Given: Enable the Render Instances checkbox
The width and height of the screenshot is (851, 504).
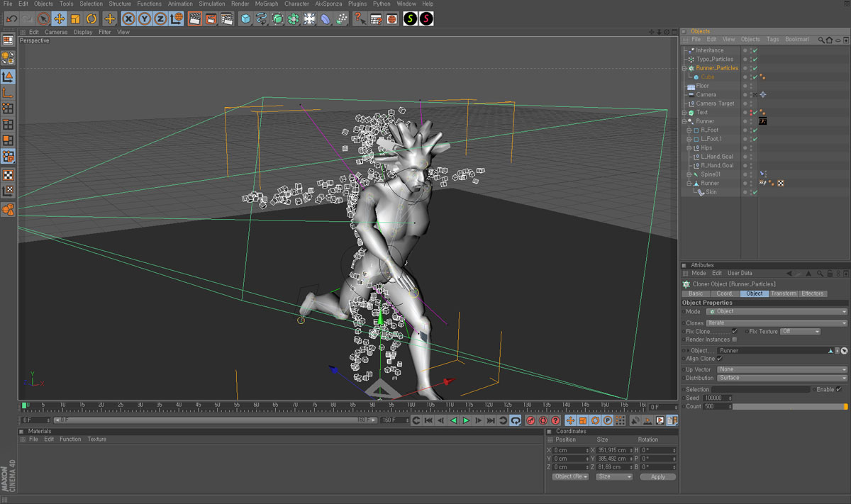Looking at the screenshot, I should [734, 340].
